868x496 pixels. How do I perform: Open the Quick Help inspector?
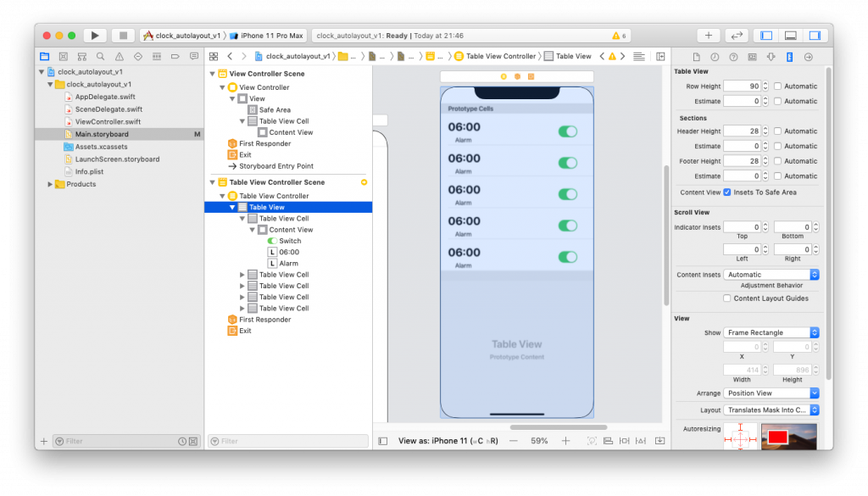733,57
